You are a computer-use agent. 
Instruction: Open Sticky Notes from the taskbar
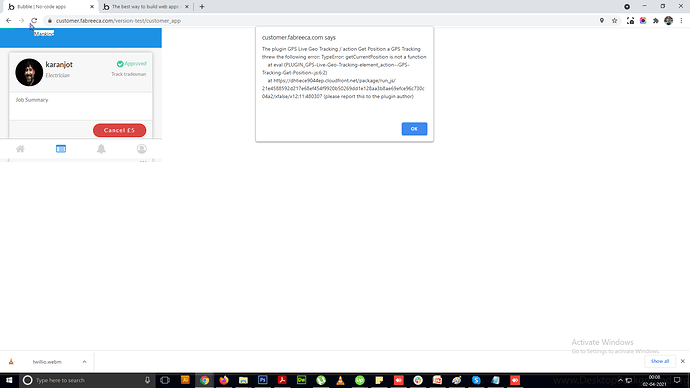[x=379, y=380]
